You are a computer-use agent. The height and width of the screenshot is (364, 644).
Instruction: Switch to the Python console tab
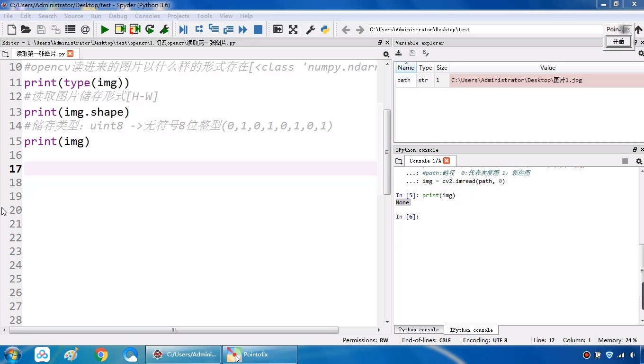(419, 329)
